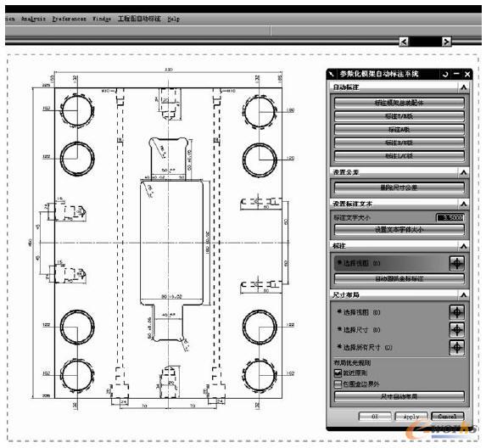Screen dimensions: 486x448
Task: Click the 尺寸自动布局 button
Action: pyautogui.click(x=399, y=396)
